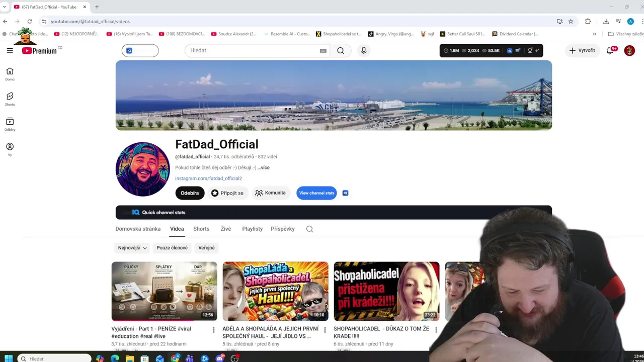Open Chrome extensions puzzle icon
The width and height of the screenshot is (644, 362).
coord(588,21)
